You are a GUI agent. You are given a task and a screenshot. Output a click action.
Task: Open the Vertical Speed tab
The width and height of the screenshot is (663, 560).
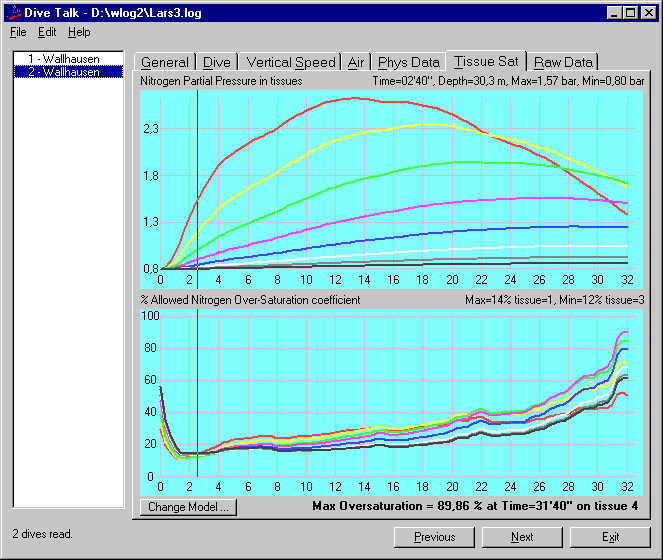click(291, 62)
